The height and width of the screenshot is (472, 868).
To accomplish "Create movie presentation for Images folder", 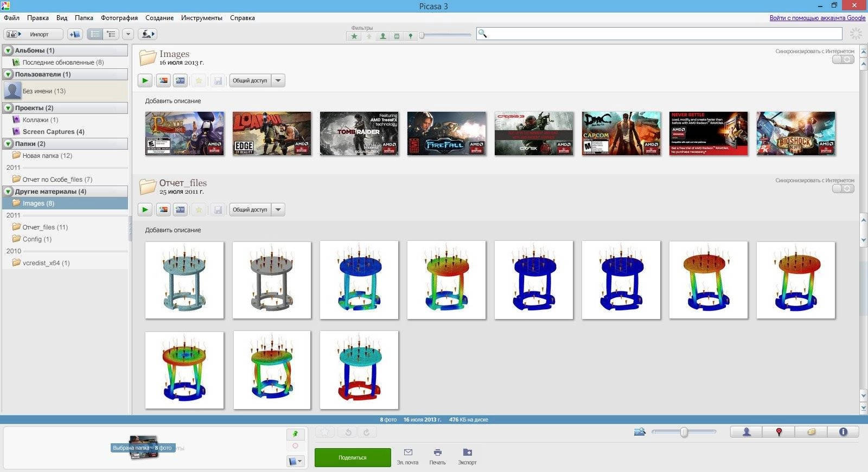I will (180, 80).
